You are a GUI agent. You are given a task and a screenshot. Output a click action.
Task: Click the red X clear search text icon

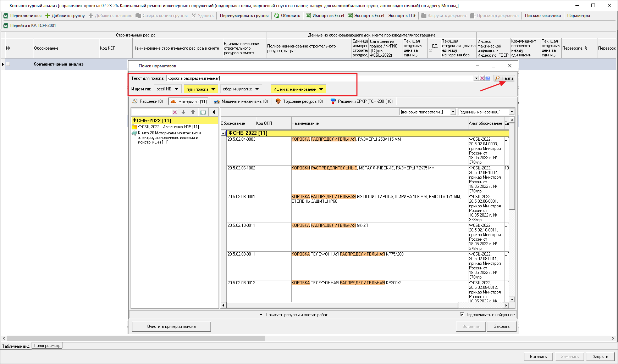[482, 78]
